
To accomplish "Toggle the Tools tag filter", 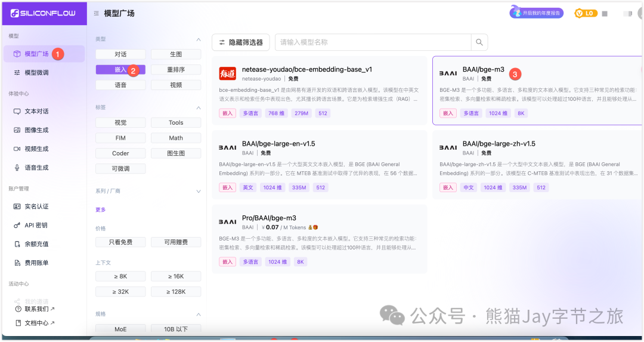I will point(176,122).
